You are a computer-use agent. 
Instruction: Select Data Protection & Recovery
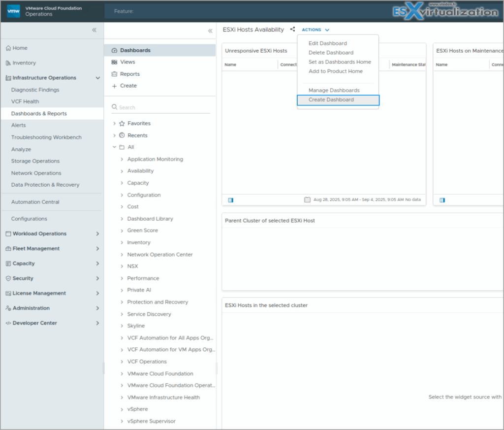click(x=45, y=185)
